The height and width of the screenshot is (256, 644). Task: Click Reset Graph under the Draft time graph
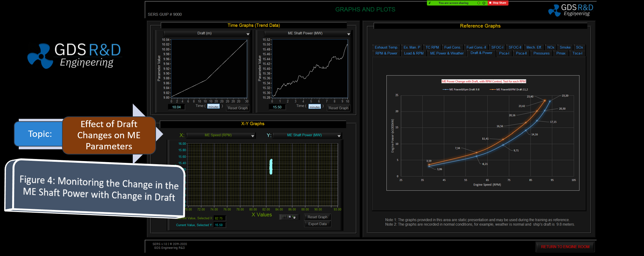point(238,108)
